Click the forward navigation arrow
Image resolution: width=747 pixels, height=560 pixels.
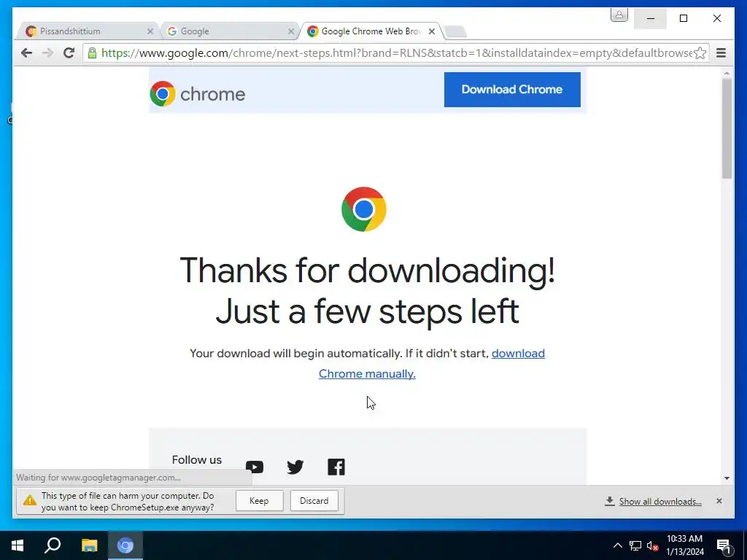pyautogui.click(x=47, y=52)
